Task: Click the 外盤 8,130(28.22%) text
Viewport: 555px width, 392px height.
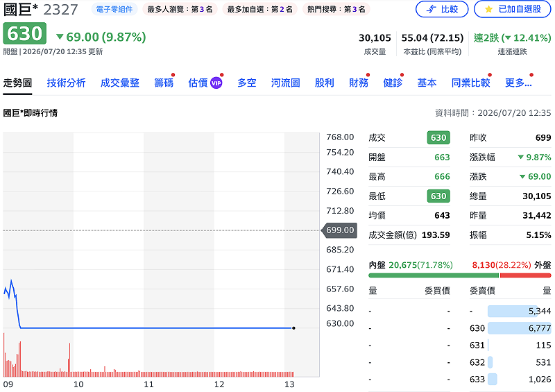Action: 511,265
